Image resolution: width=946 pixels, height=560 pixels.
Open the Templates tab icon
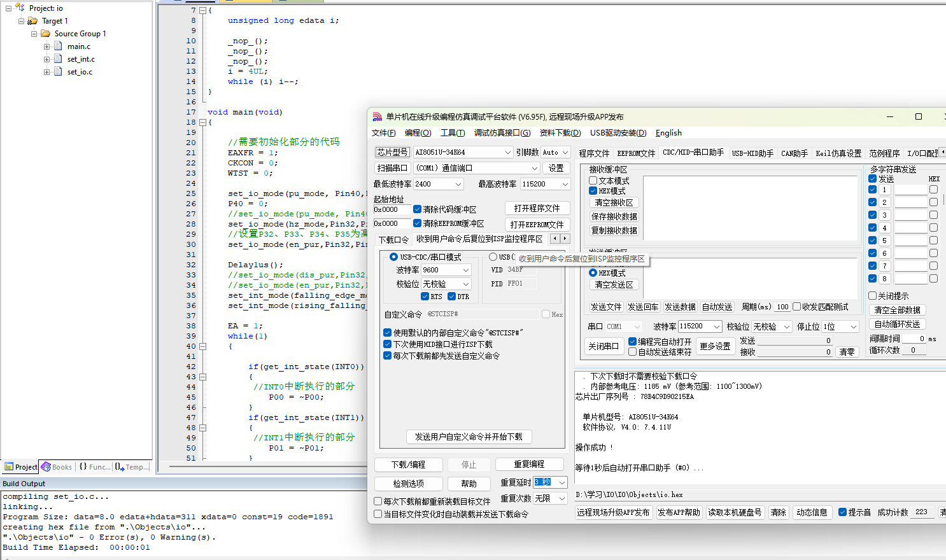pyautogui.click(x=120, y=467)
